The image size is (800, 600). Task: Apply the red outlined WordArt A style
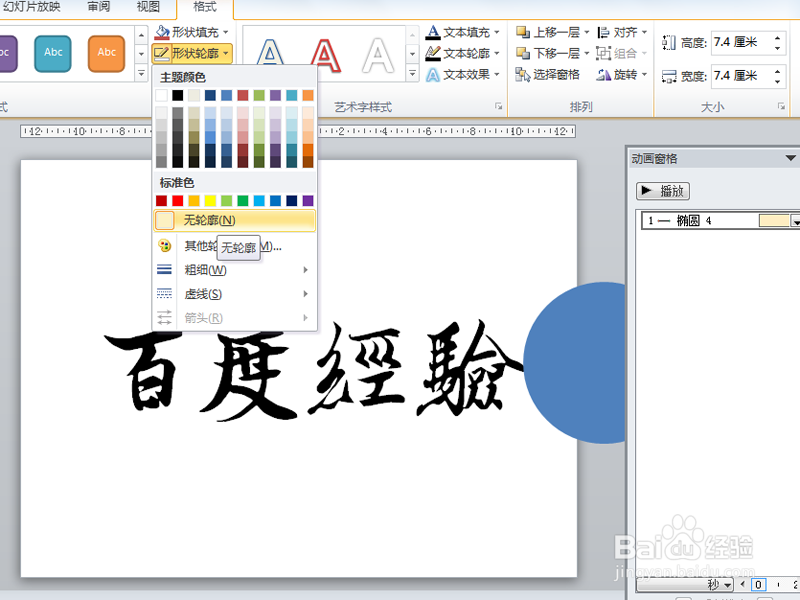(x=325, y=55)
